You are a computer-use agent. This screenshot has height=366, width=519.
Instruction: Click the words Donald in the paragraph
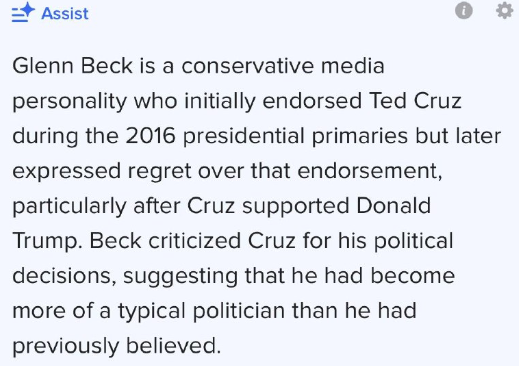pyautogui.click(x=394, y=206)
